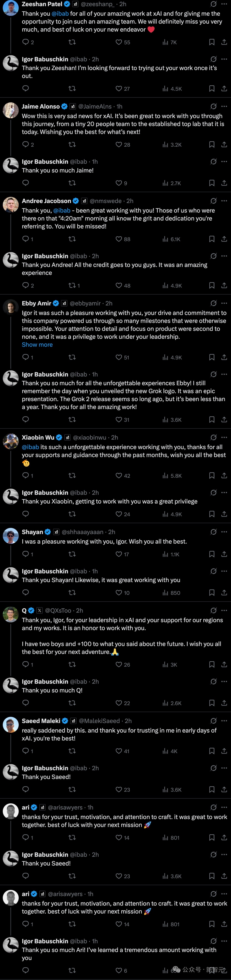The height and width of the screenshot is (980, 231).
Task: Like Zeeshan Patel's reply with 55 likes
Action: (x=119, y=42)
